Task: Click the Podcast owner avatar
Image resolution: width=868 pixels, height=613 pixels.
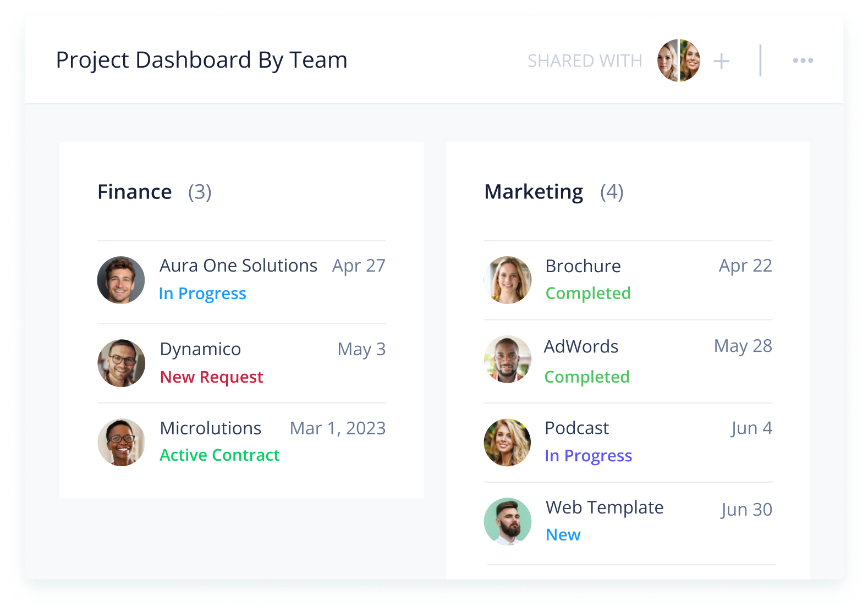Action: [508, 443]
